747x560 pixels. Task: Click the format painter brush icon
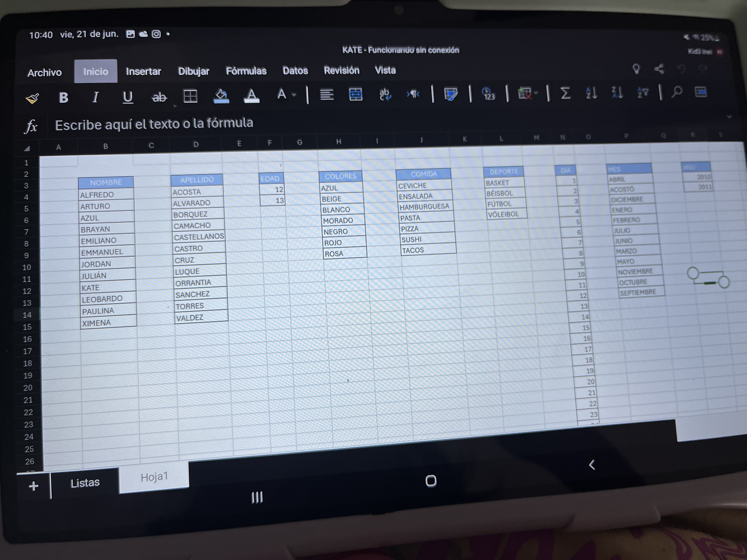[x=32, y=99]
